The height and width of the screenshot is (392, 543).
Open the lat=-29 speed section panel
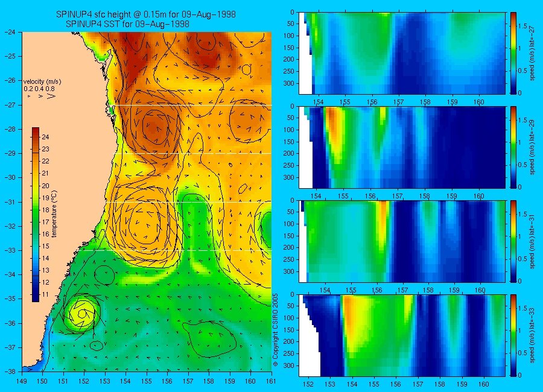tap(402, 148)
